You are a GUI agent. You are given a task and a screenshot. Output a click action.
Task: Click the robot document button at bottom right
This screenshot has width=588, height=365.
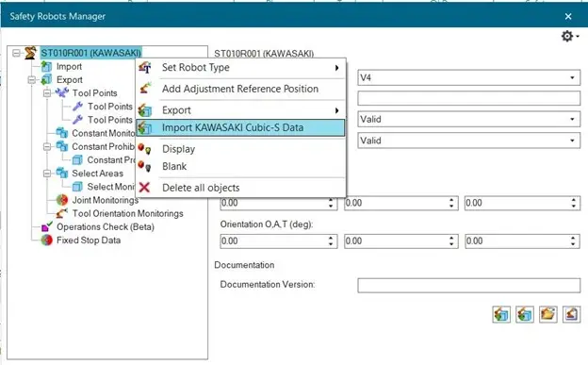(571, 314)
